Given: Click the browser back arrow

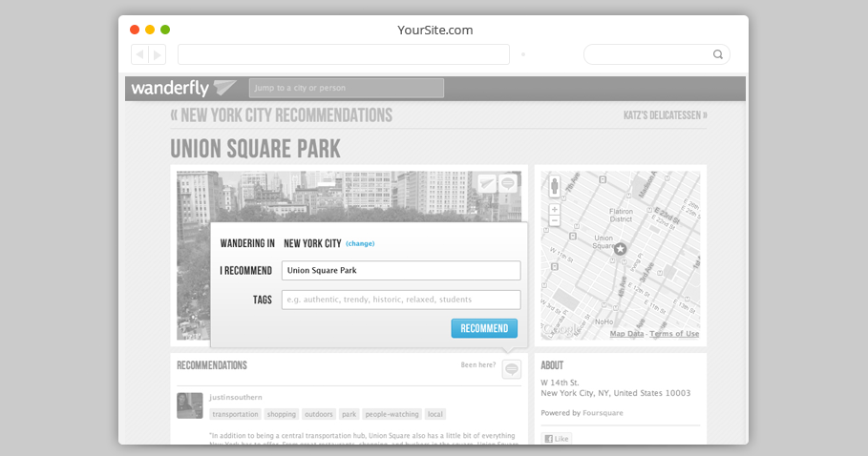Looking at the screenshot, I should (x=139, y=54).
